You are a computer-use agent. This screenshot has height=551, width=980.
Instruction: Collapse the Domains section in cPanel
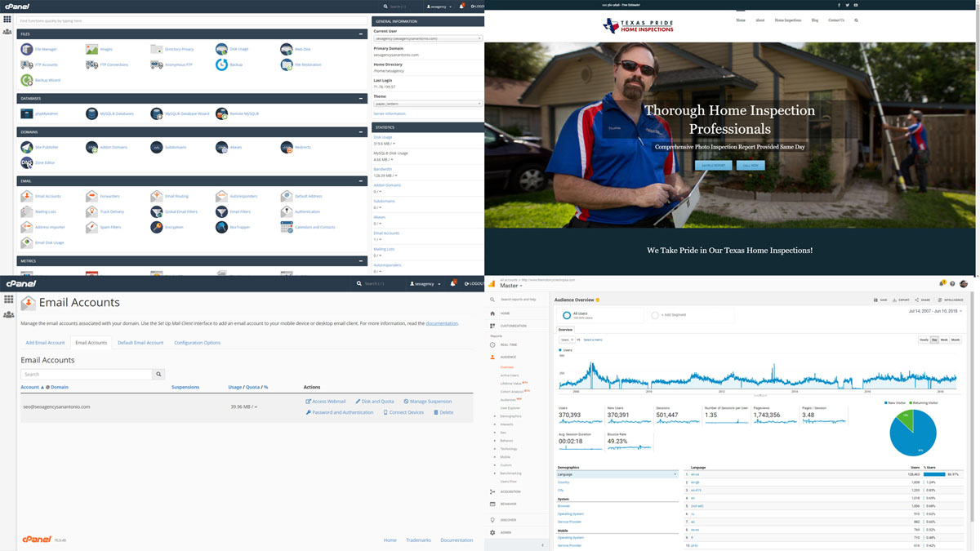(361, 131)
